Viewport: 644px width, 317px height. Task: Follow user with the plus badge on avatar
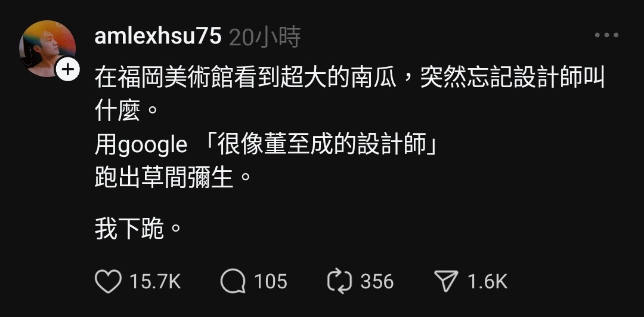[x=68, y=69]
